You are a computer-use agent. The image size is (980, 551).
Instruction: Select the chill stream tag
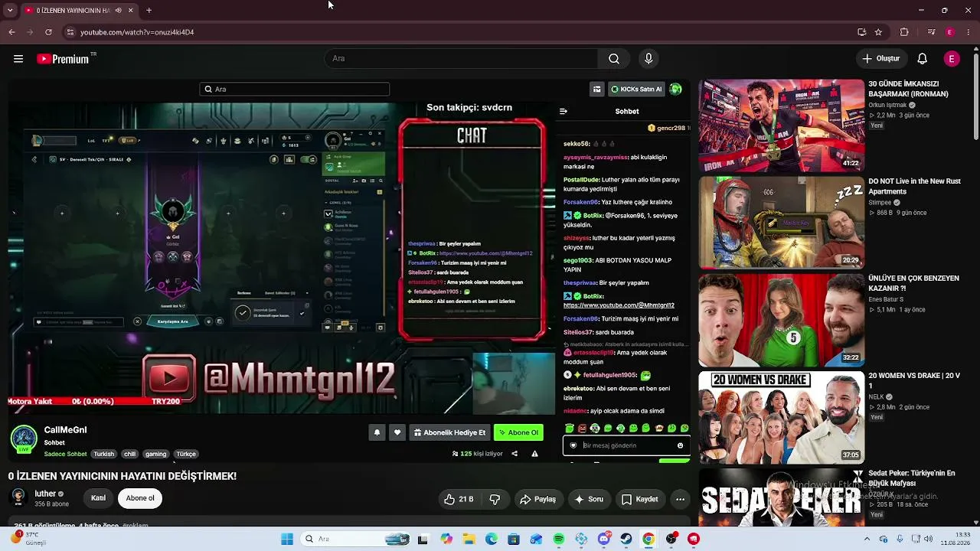tap(129, 454)
